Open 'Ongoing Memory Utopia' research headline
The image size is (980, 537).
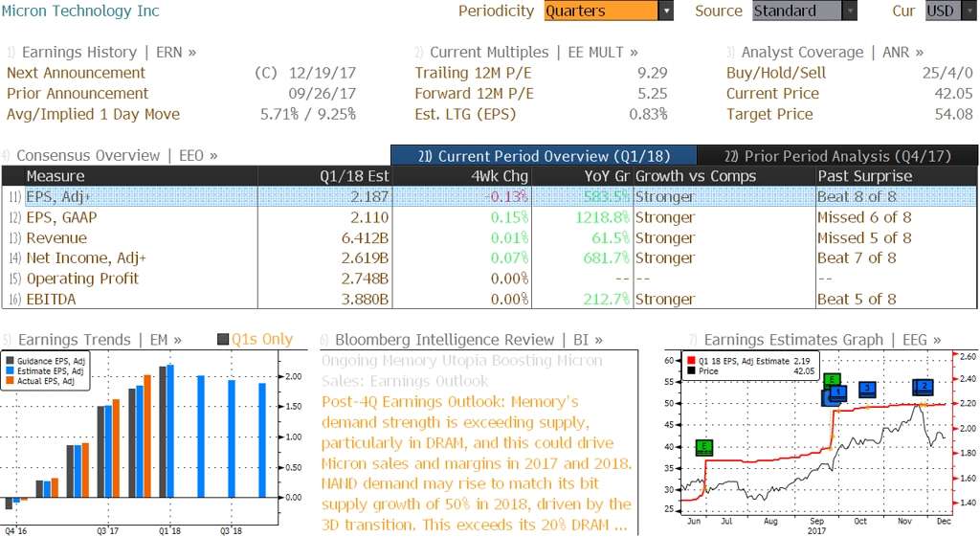pyautogui.click(x=462, y=370)
